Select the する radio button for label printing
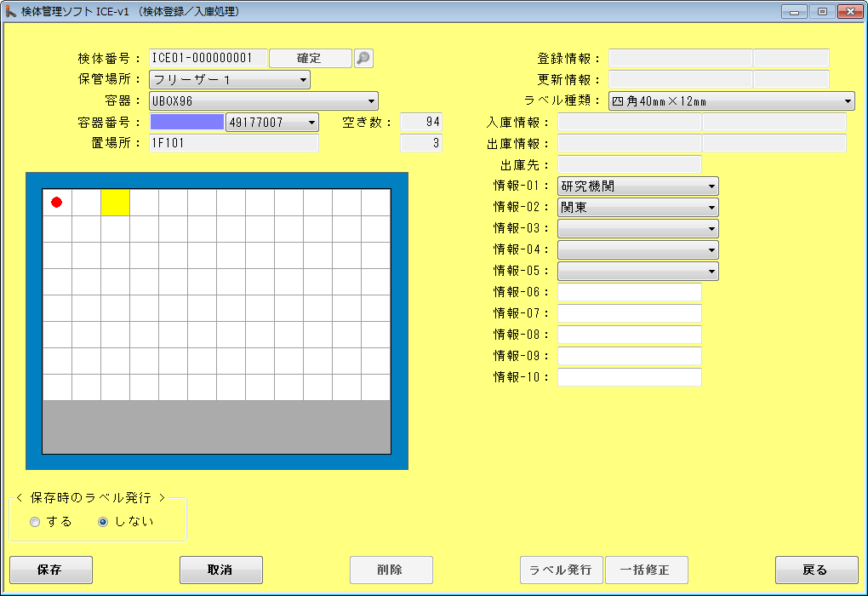 (x=35, y=522)
